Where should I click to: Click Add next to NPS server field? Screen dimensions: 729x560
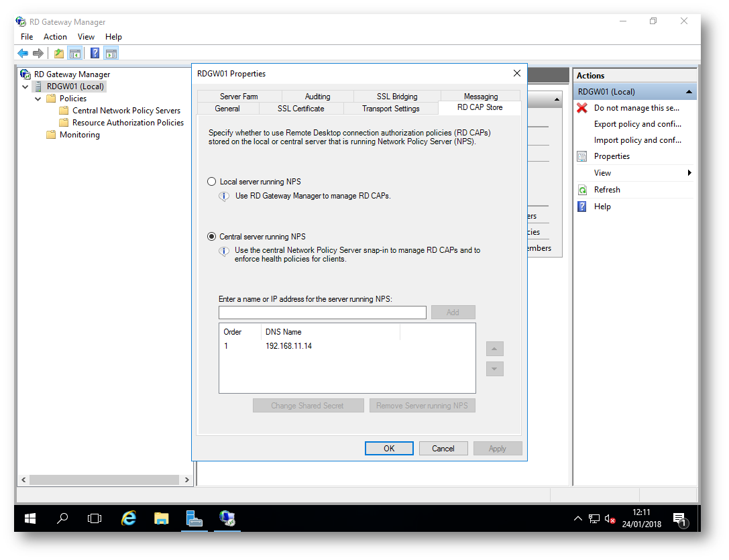pos(453,312)
